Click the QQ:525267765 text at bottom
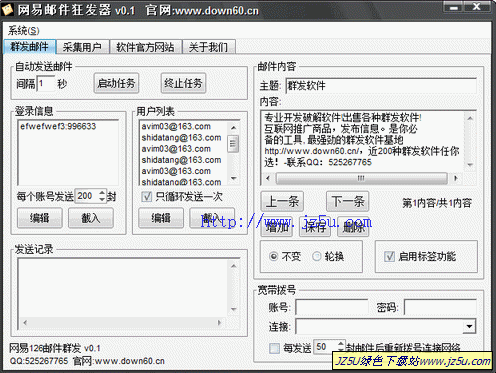Screen dimensions: 496x373 (39, 361)
